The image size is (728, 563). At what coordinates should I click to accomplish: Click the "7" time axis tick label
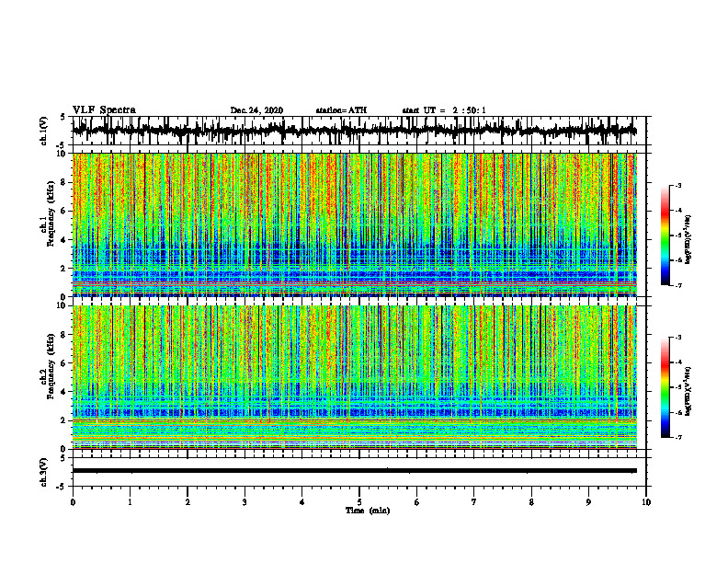click(x=474, y=502)
